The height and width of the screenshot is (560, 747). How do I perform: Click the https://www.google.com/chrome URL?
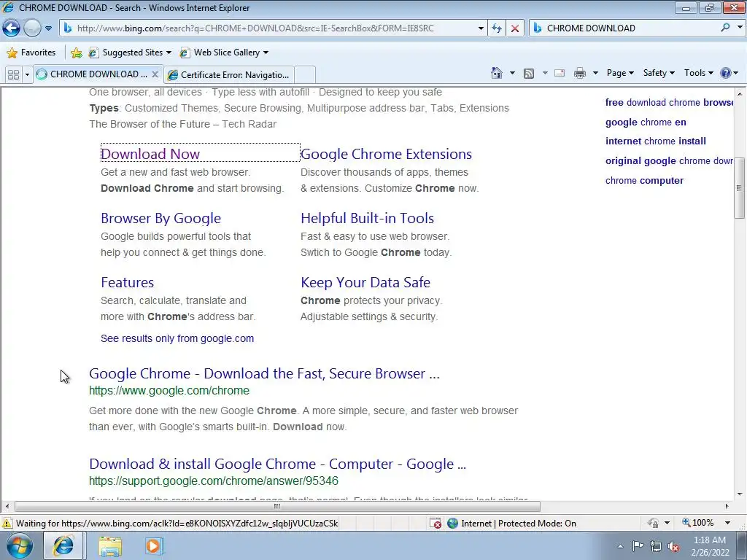point(169,391)
